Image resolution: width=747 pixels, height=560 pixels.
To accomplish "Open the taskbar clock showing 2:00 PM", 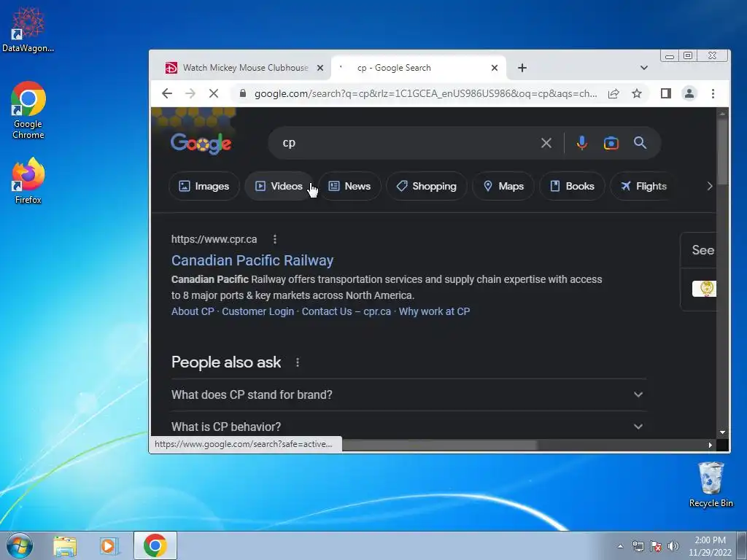I will pos(710,545).
